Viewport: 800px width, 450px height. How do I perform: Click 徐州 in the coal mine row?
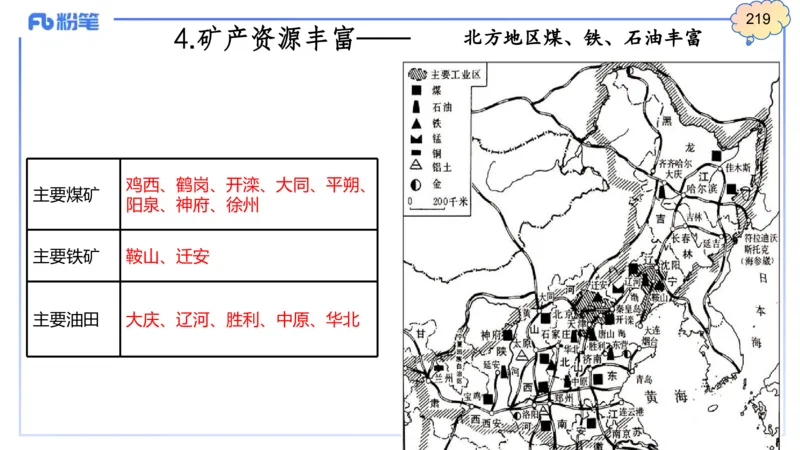point(242,205)
